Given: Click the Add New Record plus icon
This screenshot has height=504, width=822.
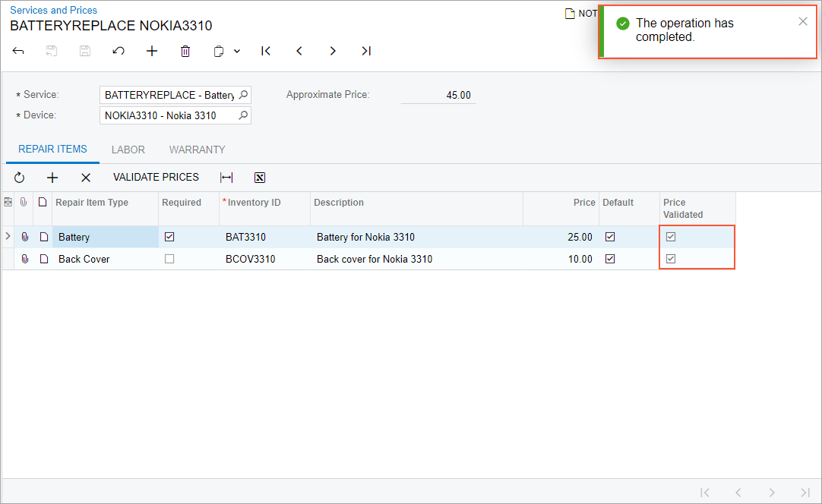Looking at the screenshot, I should (152, 51).
